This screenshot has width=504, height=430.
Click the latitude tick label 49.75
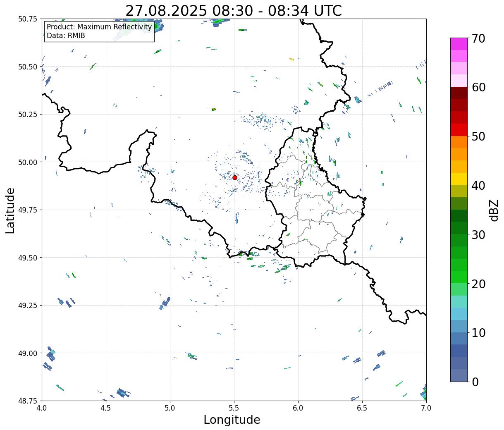click(x=28, y=210)
